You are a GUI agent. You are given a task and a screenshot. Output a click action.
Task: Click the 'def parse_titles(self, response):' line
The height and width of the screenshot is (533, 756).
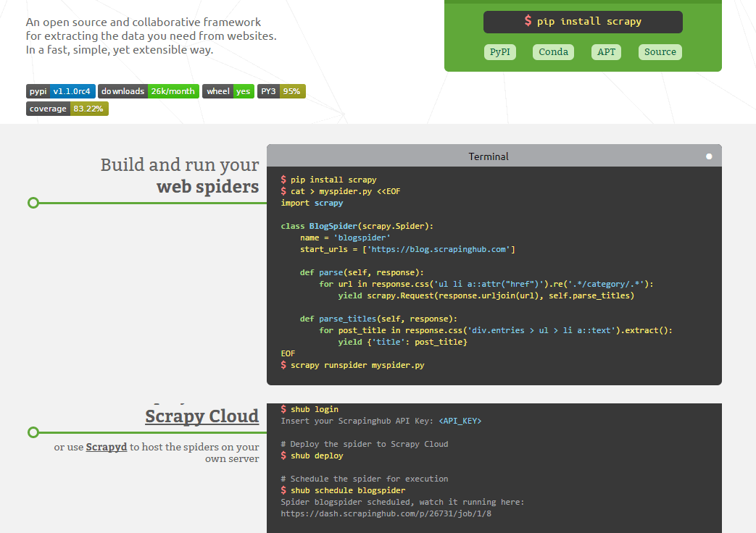[378, 319]
